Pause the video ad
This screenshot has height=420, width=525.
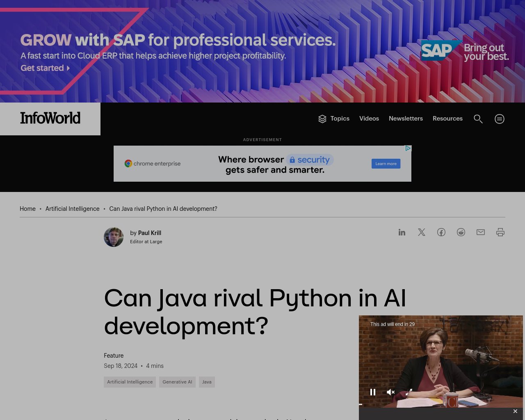(x=373, y=392)
